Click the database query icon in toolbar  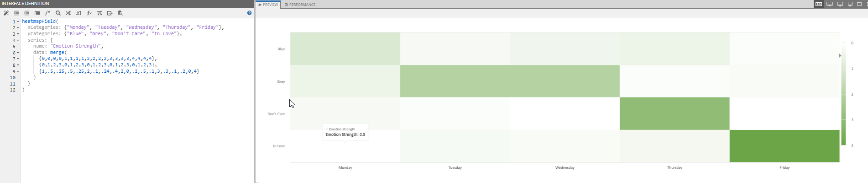click(x=120, y=13)
